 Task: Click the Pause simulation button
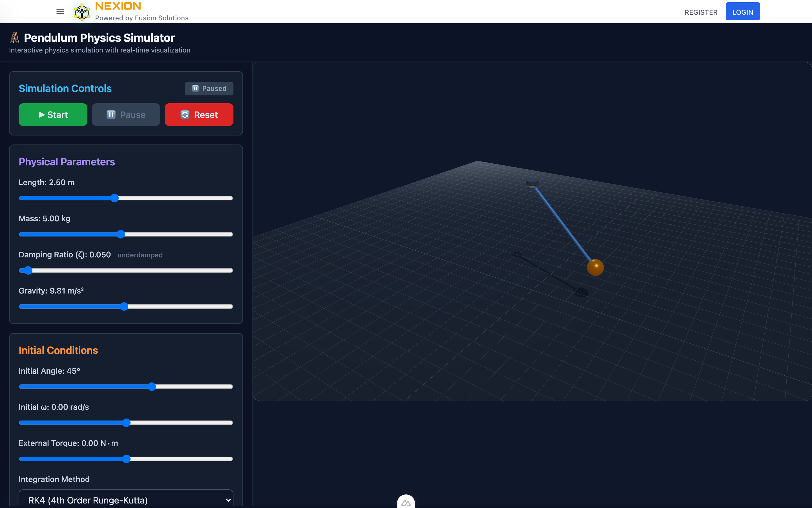[126, 115]
